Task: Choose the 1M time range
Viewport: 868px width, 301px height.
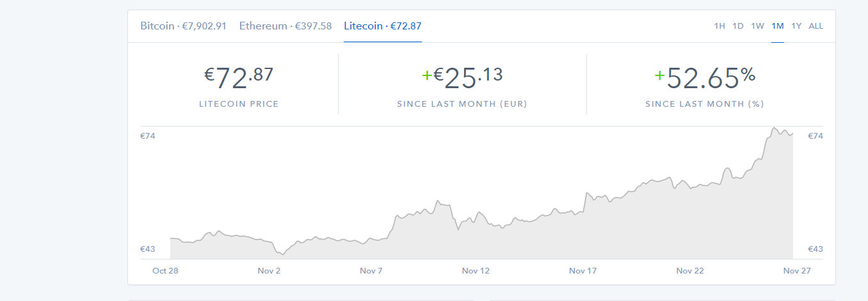Action: (x=778, y=26)
